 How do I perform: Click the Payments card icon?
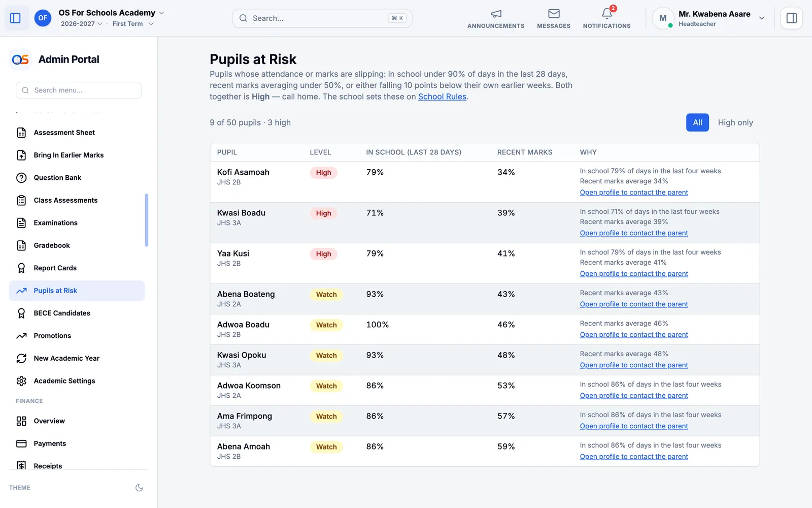pyautogui.click(x=21, y=443)
